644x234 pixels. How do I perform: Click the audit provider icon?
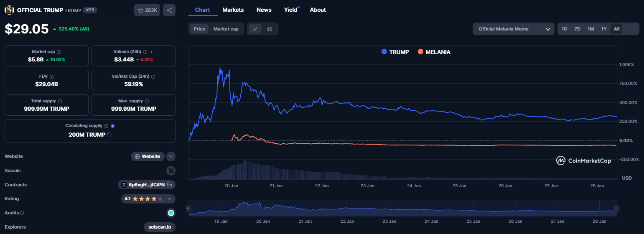(x=171, y=213)
